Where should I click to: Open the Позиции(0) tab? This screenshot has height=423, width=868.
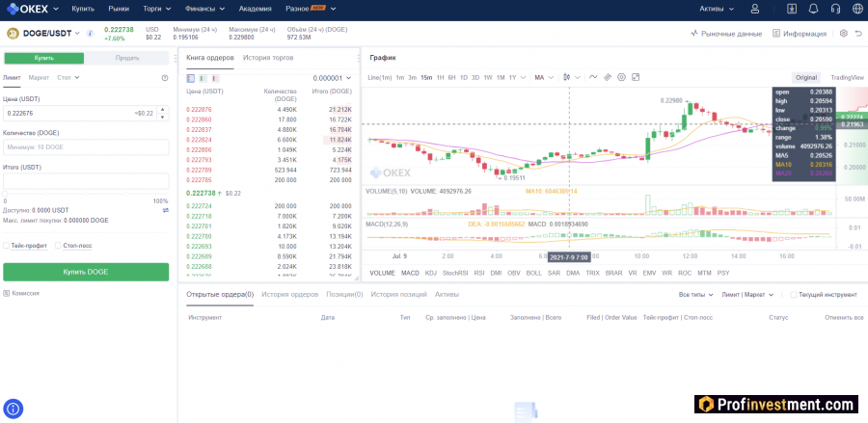344,294
